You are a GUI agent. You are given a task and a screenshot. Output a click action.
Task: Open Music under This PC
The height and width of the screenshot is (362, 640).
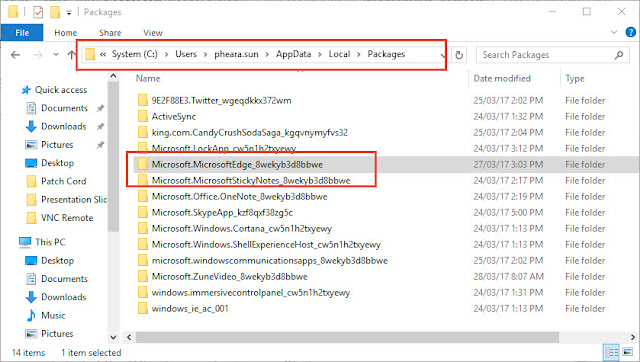pyautogui.click(x=53, y=315)
